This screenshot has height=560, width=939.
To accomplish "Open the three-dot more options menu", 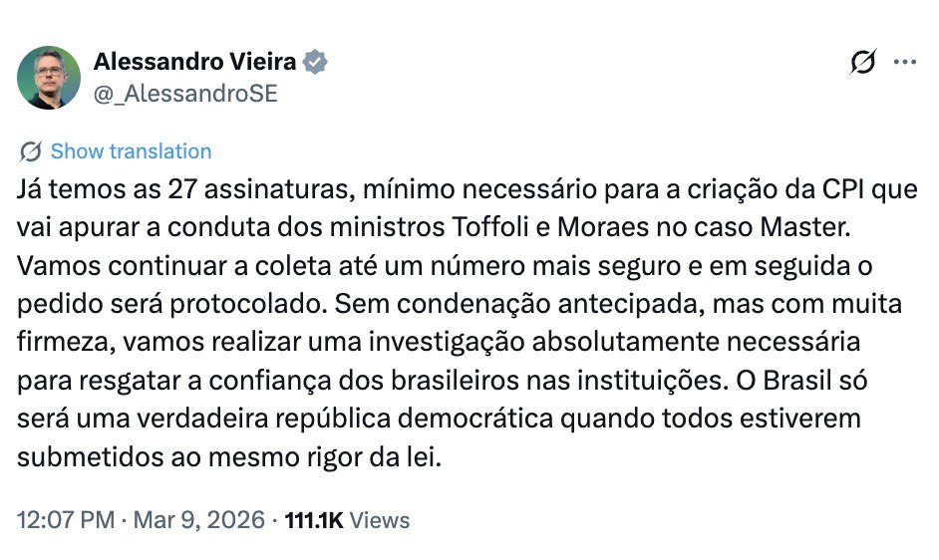I will tap(904, 62).
